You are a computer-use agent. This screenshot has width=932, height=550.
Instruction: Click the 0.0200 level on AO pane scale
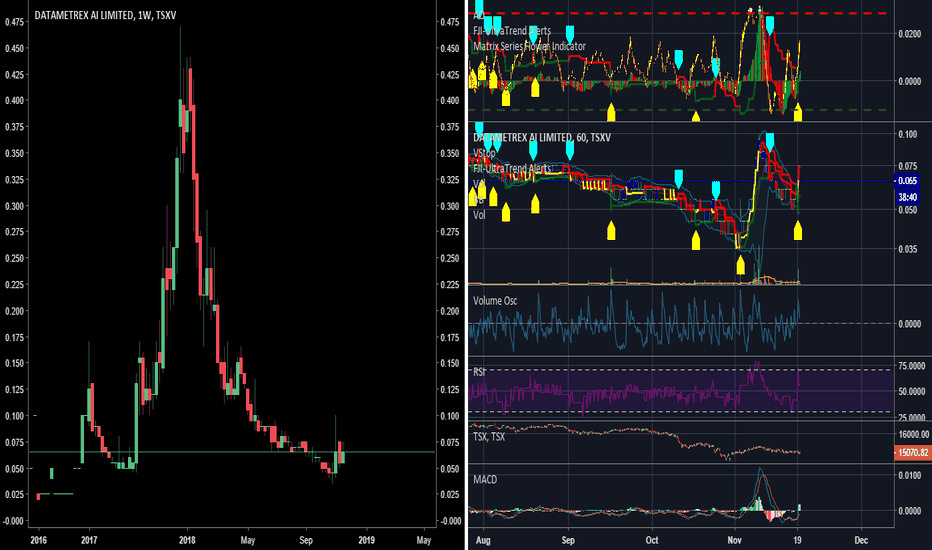(909, 34)
